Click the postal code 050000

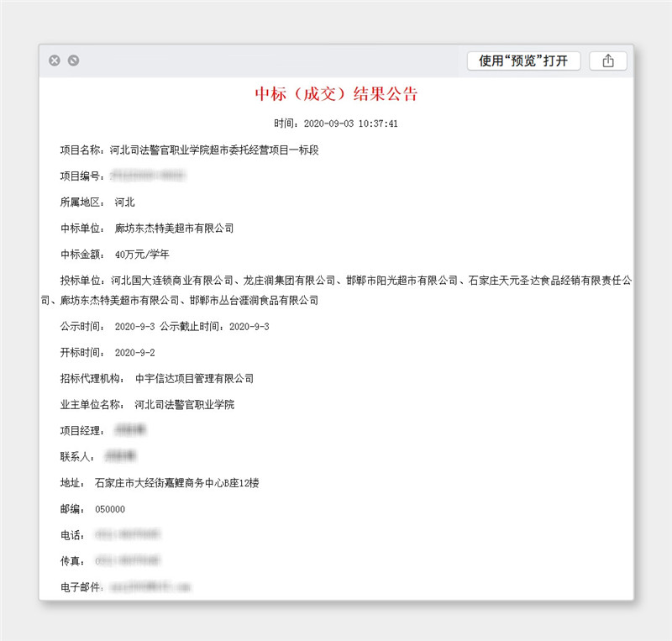tap(110, 509)
